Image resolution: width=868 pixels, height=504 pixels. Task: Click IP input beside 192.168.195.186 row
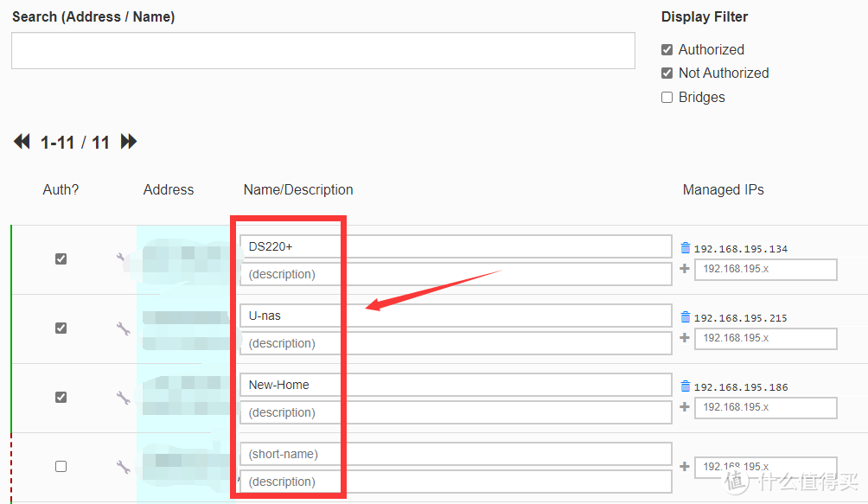(765, 407)
